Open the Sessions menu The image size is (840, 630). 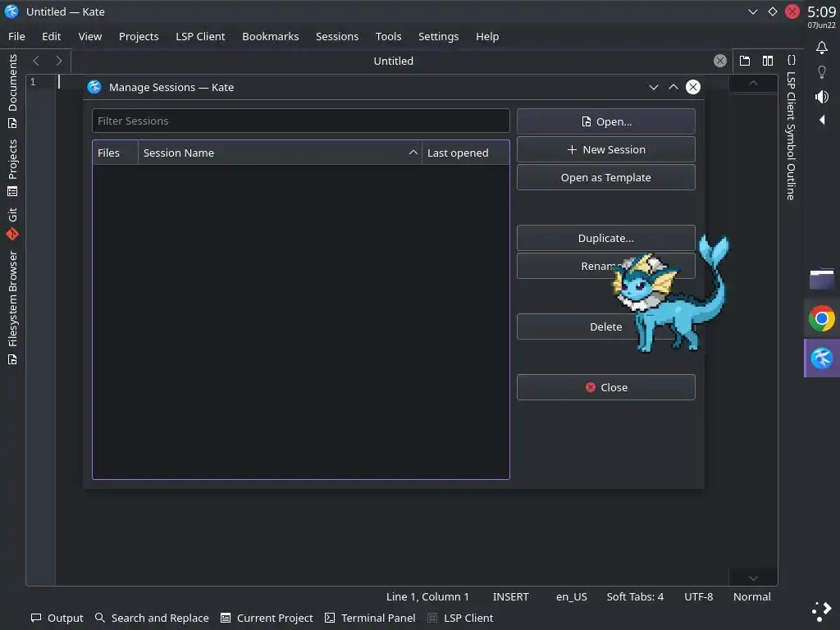[337, 36]
